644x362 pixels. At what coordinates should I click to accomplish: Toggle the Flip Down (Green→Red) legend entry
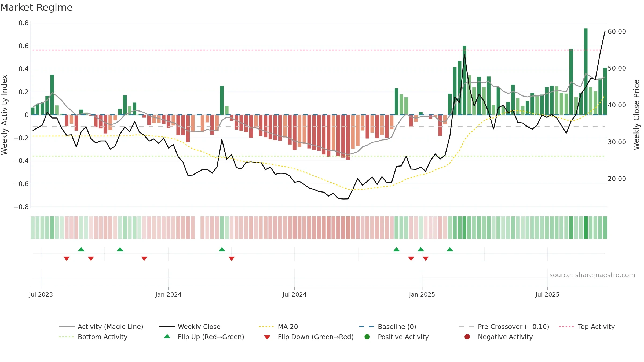(309, 337)
